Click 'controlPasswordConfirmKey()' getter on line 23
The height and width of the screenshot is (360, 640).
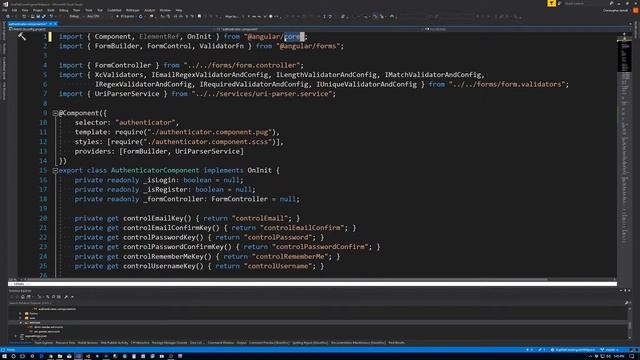(177, 247)
